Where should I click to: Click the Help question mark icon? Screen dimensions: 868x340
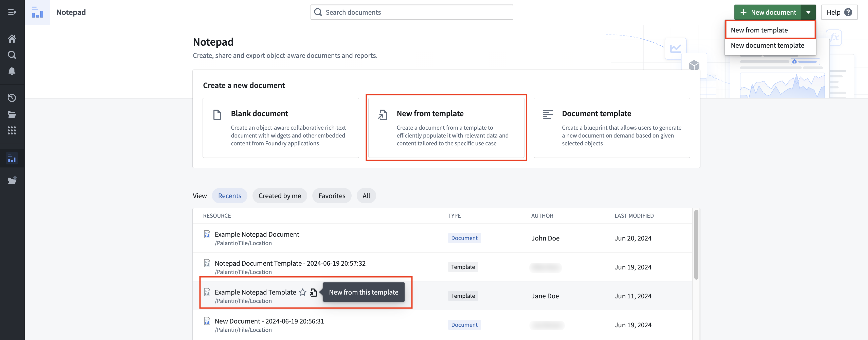coord(848,12)
